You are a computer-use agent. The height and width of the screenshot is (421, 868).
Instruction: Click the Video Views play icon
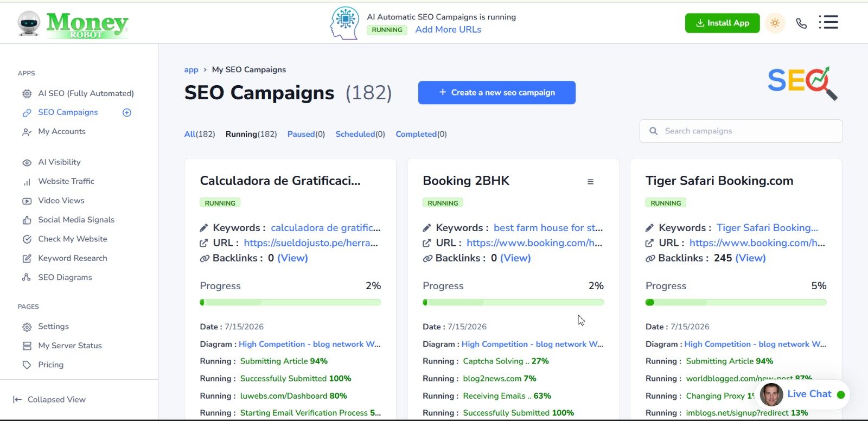pos(27,201)
